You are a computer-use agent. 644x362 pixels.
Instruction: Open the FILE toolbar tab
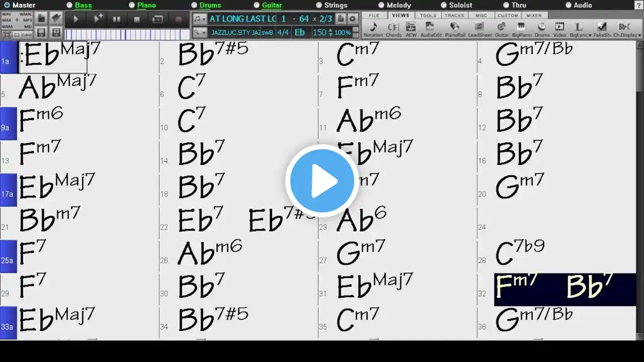[x=374, y=16]
